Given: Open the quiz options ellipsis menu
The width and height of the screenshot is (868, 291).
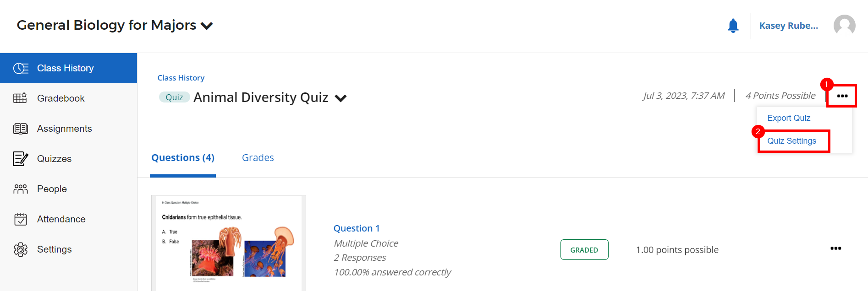Looking at the screenshot, I should coord(841,96).
